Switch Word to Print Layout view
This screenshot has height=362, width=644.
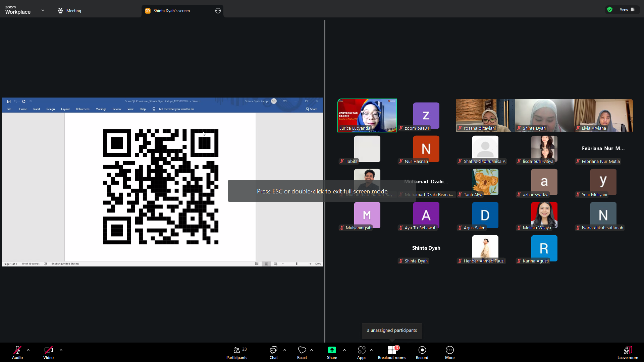(266, 264)
